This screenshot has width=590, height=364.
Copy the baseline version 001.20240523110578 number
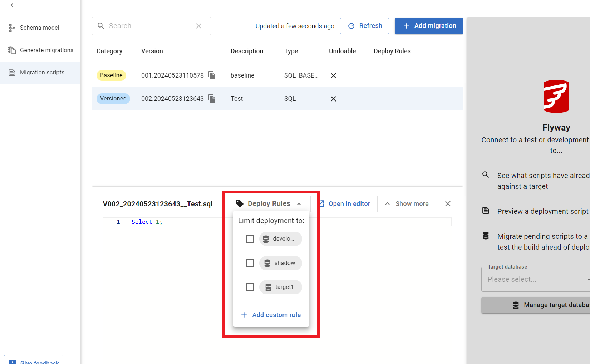pyautogui.click(x=212, y=75)
